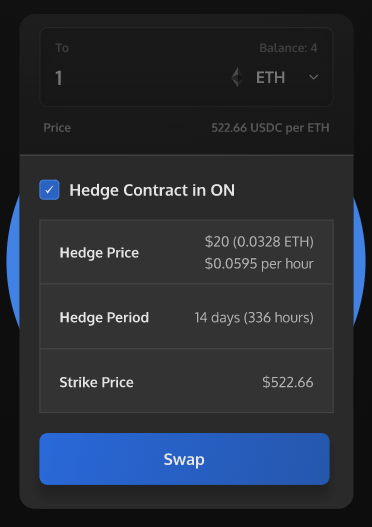Click the 522.66 USDC per ETH price

[x=270, y=128]
